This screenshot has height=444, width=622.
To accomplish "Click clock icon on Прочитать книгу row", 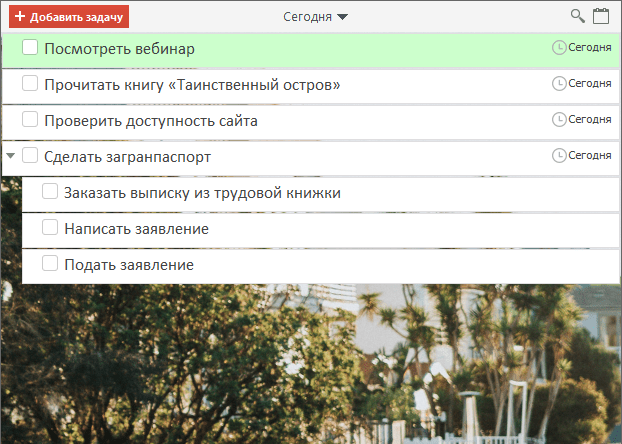I will coord(559,84).
